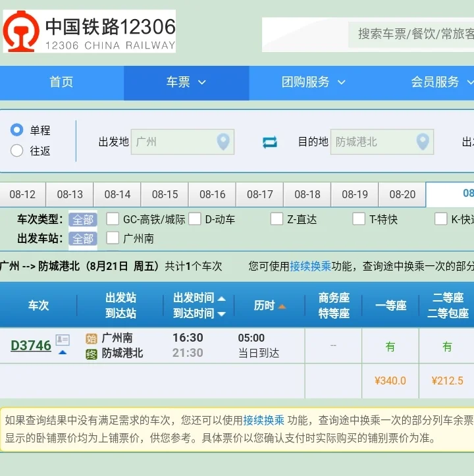
Task: Switch to 08-20 date tab
Action: [x=402, y=194]
